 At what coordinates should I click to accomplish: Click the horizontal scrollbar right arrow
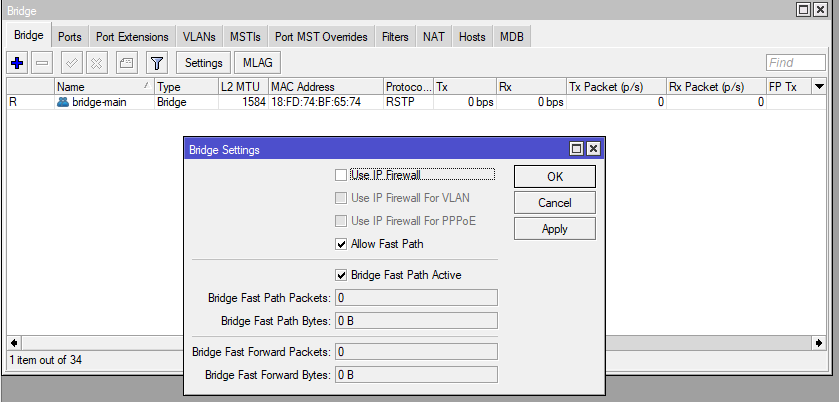click(819, 343)
